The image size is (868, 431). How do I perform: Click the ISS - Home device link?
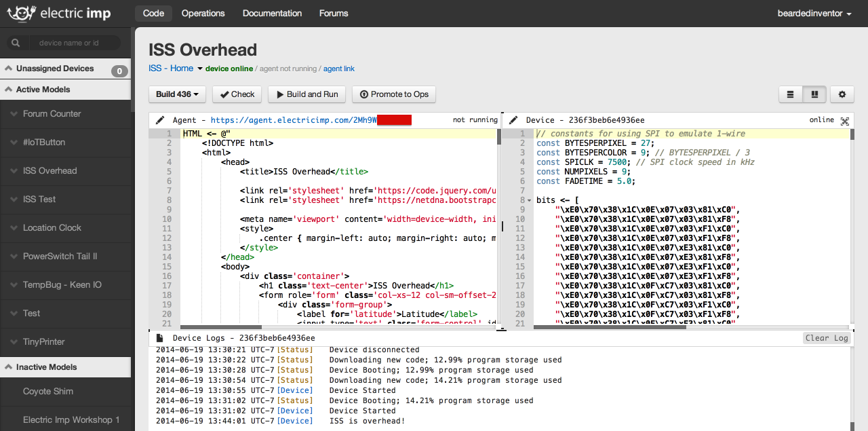171,69
